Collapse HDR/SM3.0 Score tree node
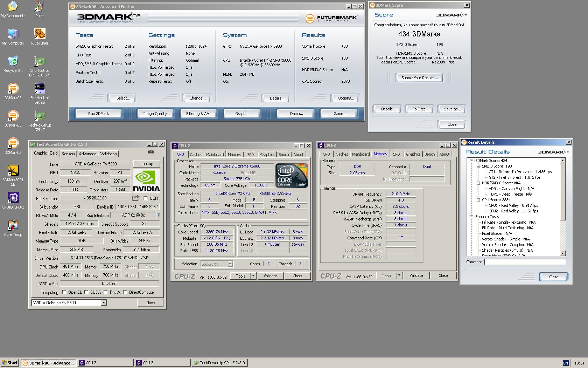Viewport: 588px width, 368px height. pyautogui.click(x=478, y=183)
